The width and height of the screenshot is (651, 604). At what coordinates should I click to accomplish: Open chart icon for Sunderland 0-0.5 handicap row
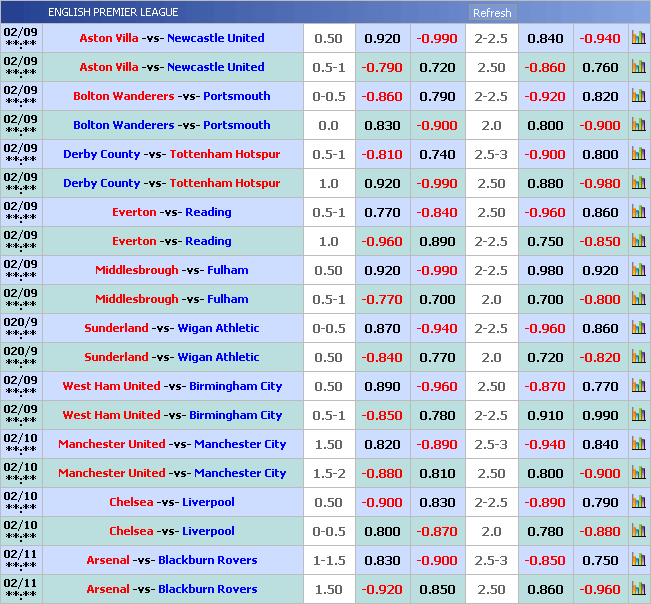[x=638, y=329]
